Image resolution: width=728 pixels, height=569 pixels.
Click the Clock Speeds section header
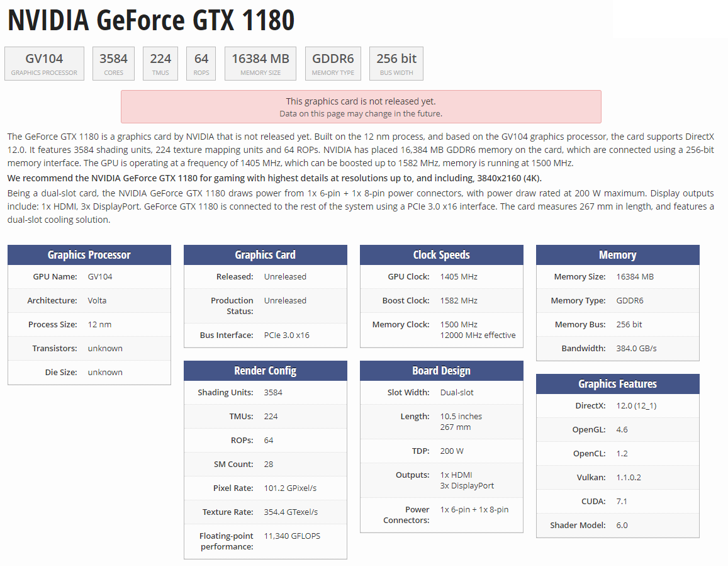click(442, 255)
